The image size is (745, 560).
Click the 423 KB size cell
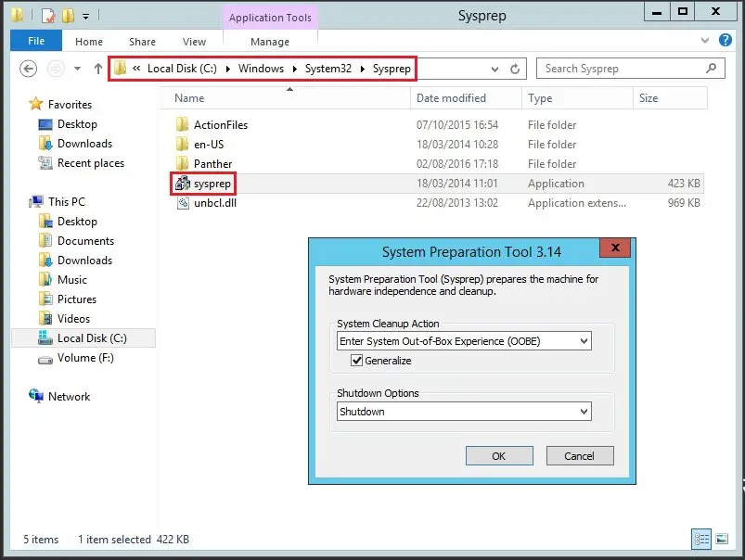tap(684, 184)
